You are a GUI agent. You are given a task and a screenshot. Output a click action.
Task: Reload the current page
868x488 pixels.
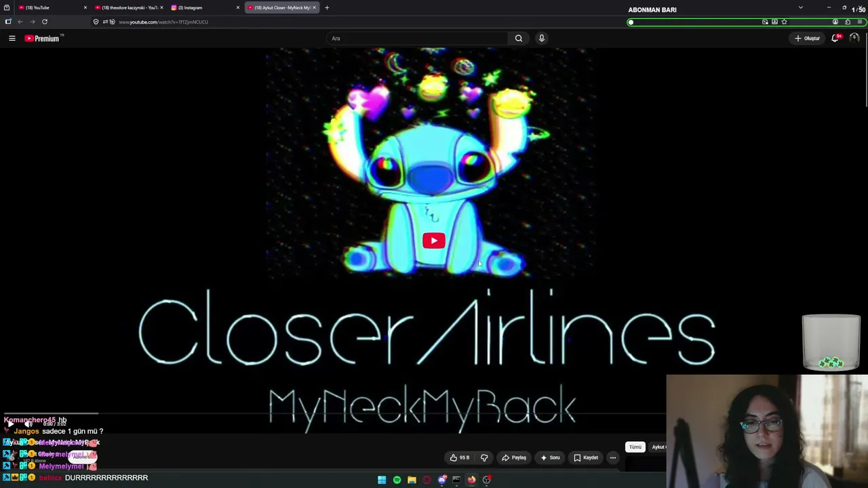(x=45, y=22)
